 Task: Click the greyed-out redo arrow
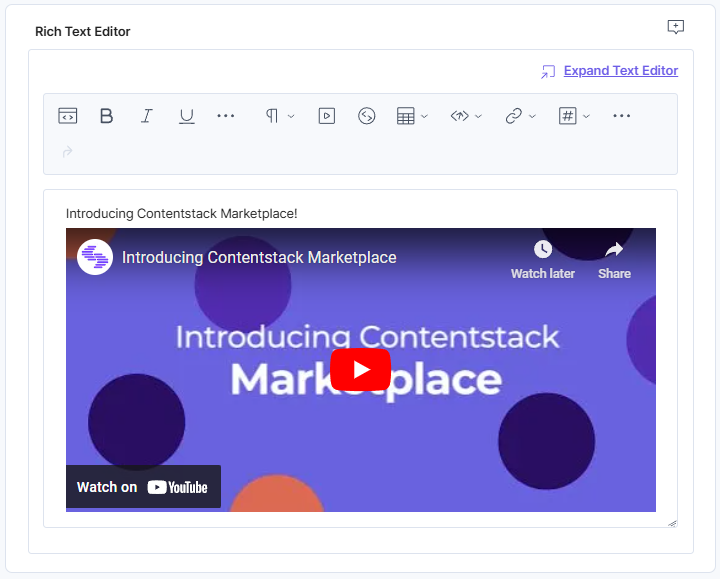67,152
